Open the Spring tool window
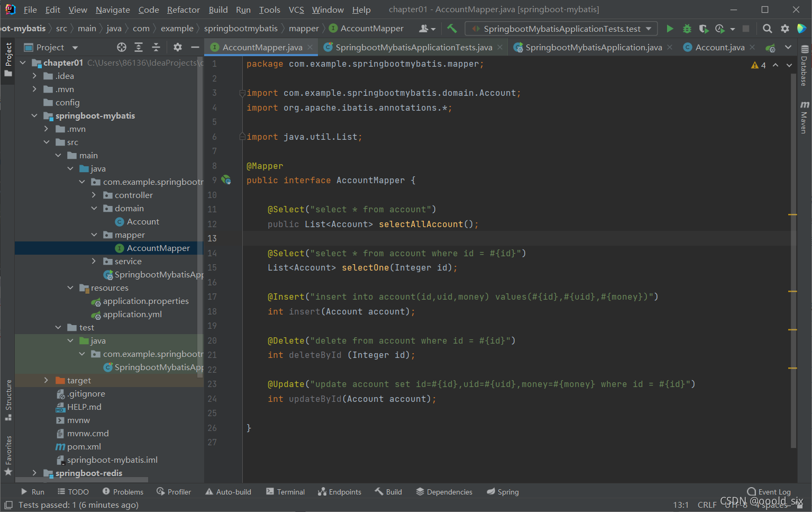 (503, 492)
